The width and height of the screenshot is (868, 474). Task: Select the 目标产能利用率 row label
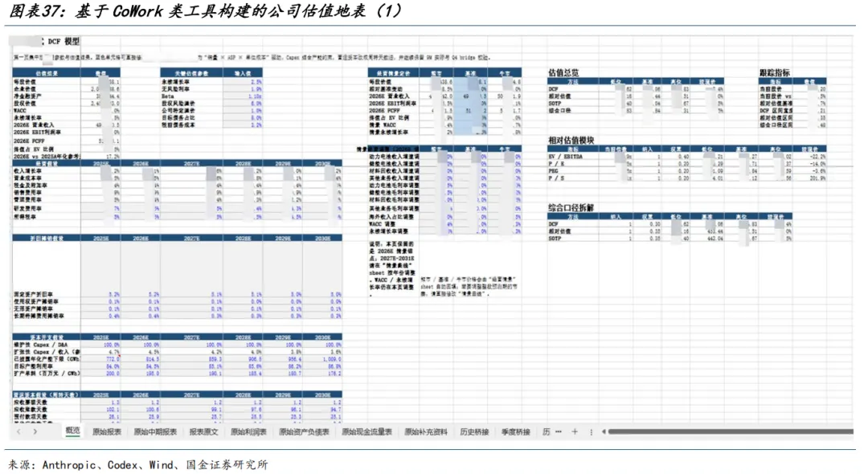34,366
